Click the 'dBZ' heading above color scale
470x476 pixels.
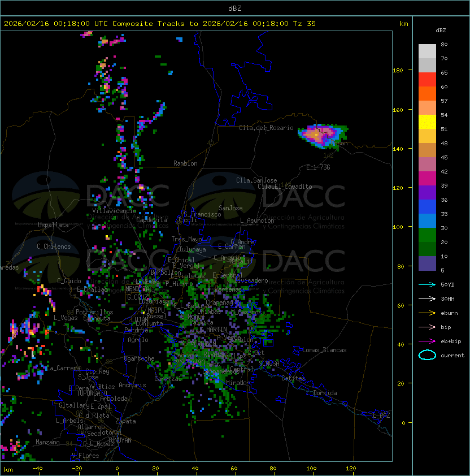441,31
